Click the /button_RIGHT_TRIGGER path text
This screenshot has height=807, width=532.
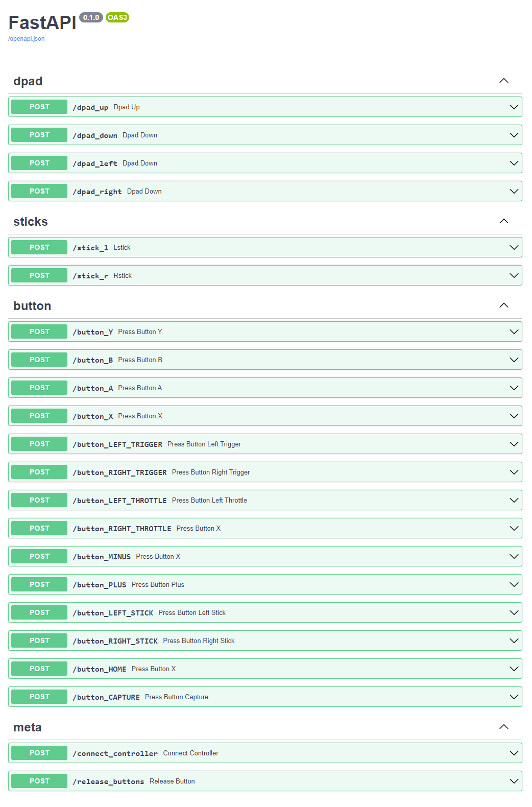pos(119,472)
